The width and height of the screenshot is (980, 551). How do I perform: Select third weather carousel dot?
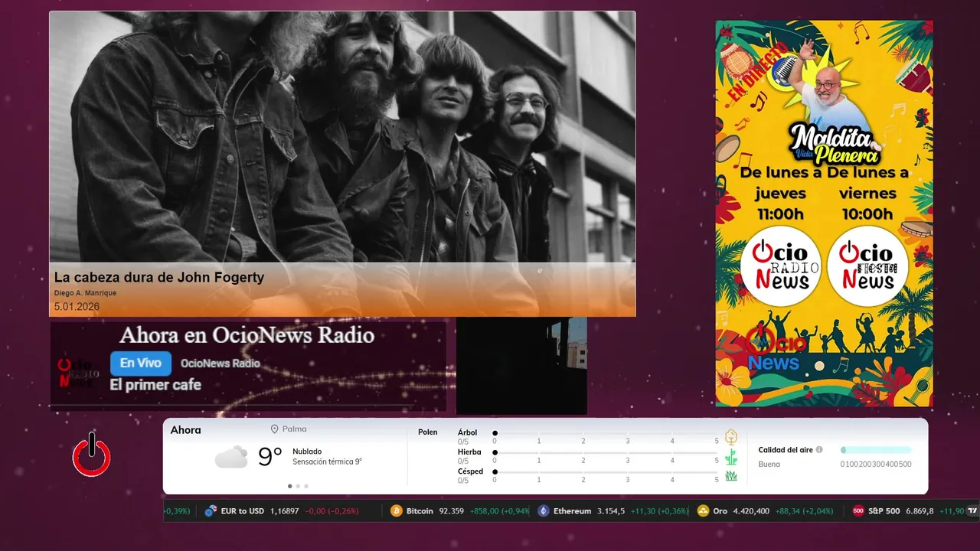pyautogui.click(x=306, y=486)
